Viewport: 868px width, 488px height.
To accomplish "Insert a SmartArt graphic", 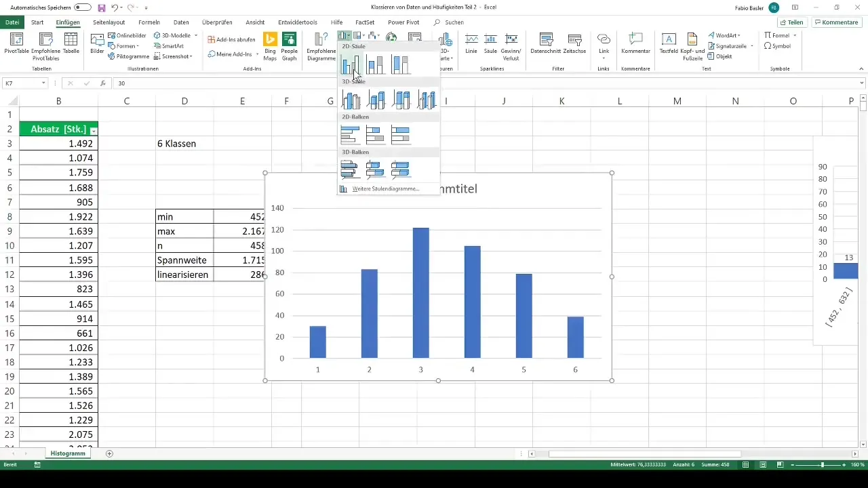I will click(x=168, y=46).
